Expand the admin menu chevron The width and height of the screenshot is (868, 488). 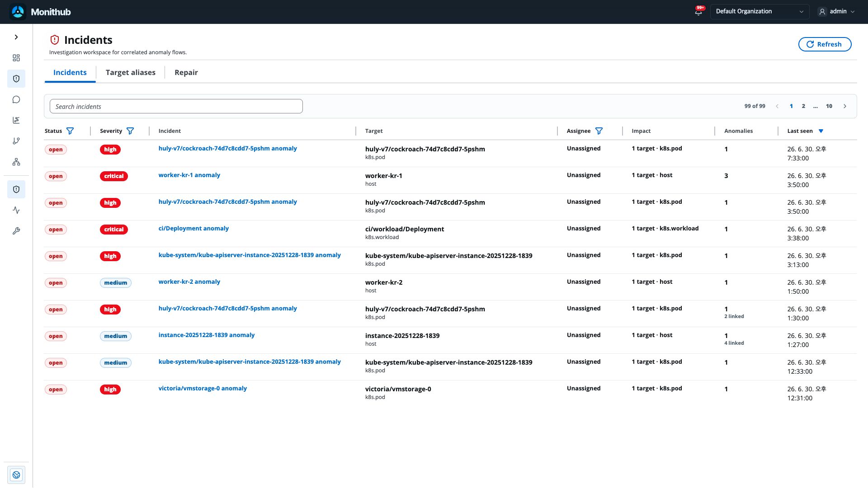(x=853, y=12)
